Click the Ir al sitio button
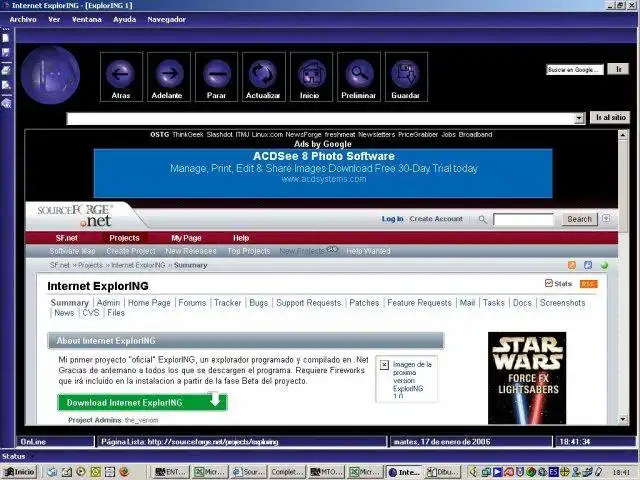Viewport: 640px width, 480px height. tap(610, 118)
